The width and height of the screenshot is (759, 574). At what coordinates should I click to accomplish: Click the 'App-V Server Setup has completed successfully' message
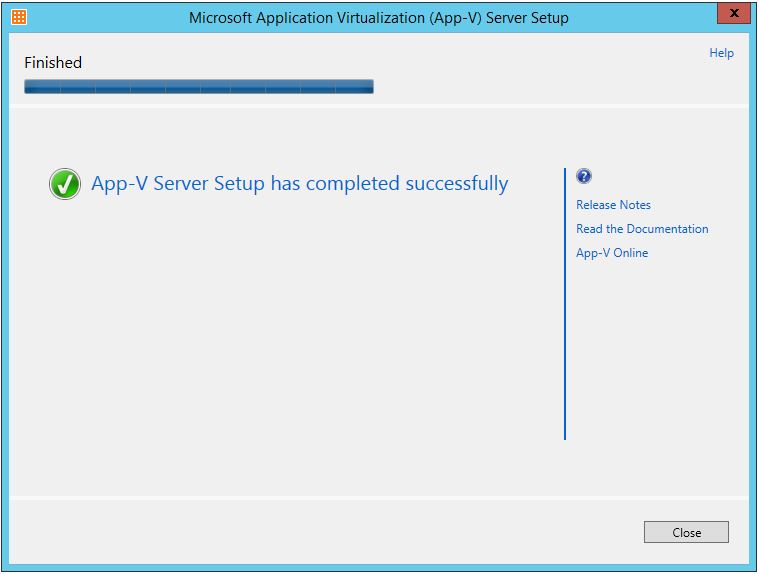(300, 184)
